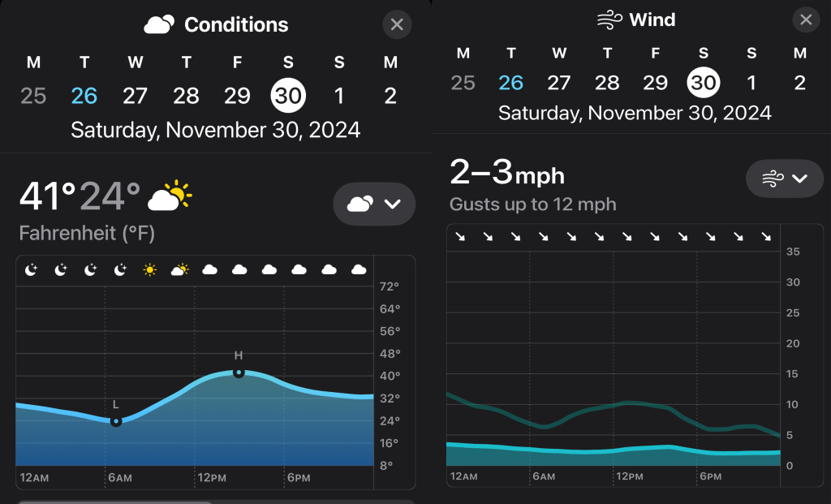Close the Conditions panel
The image size is (831, 504).
[396, 25]
